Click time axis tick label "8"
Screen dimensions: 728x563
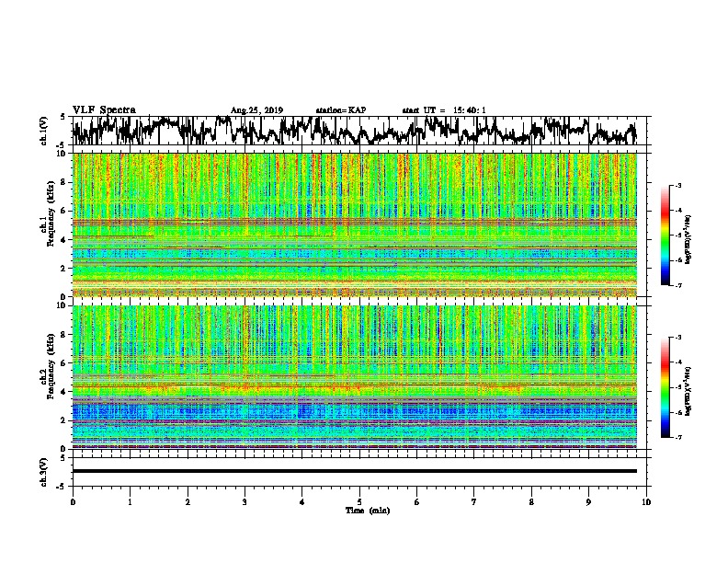[x=531, y=502]
